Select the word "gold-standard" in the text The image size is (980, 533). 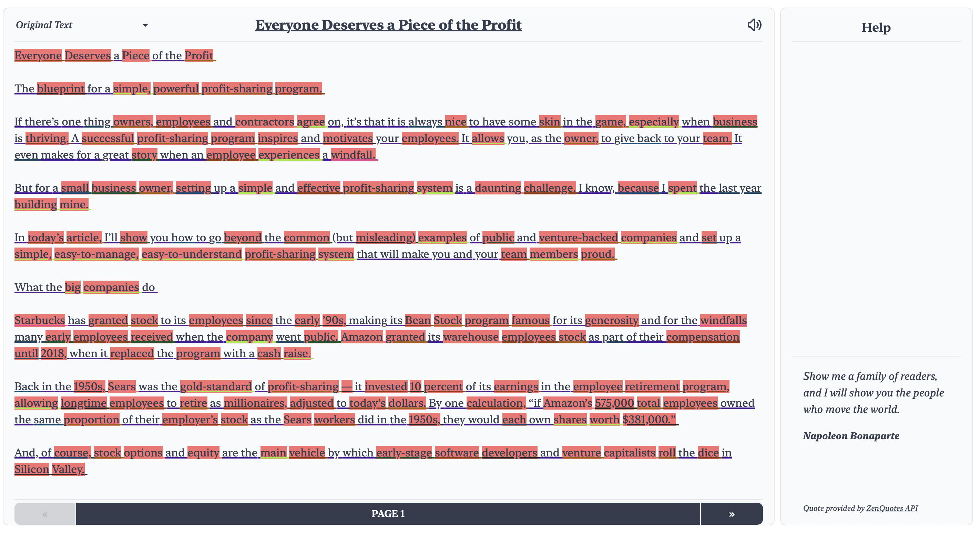click(216, 386)
